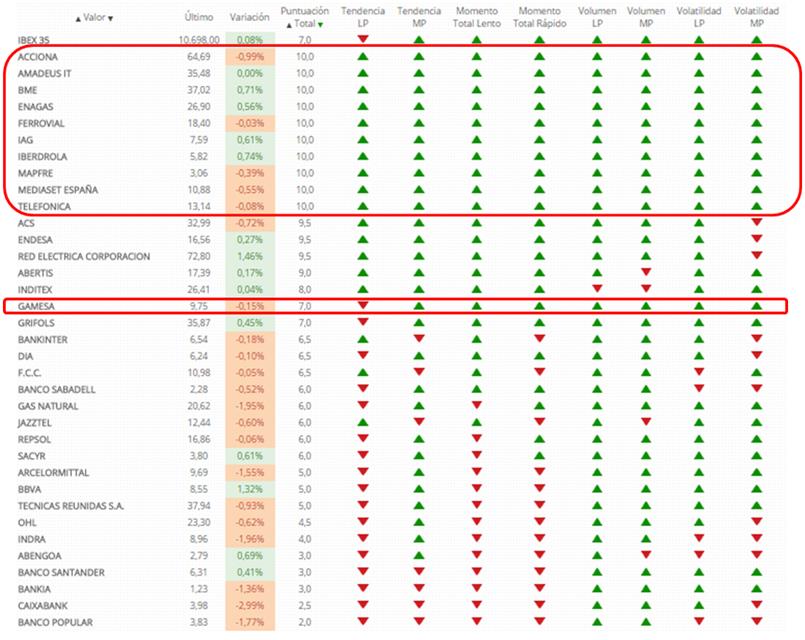Click RED ELECTRICA variation 1,46%
The height and width of the screenshot is (640, 805).
[250, 256]
